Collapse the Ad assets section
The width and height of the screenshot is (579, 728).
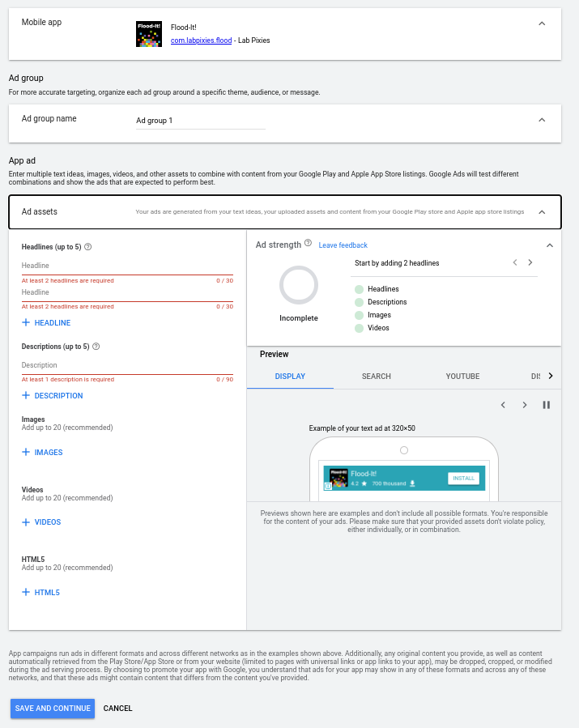tap(542, 212)
